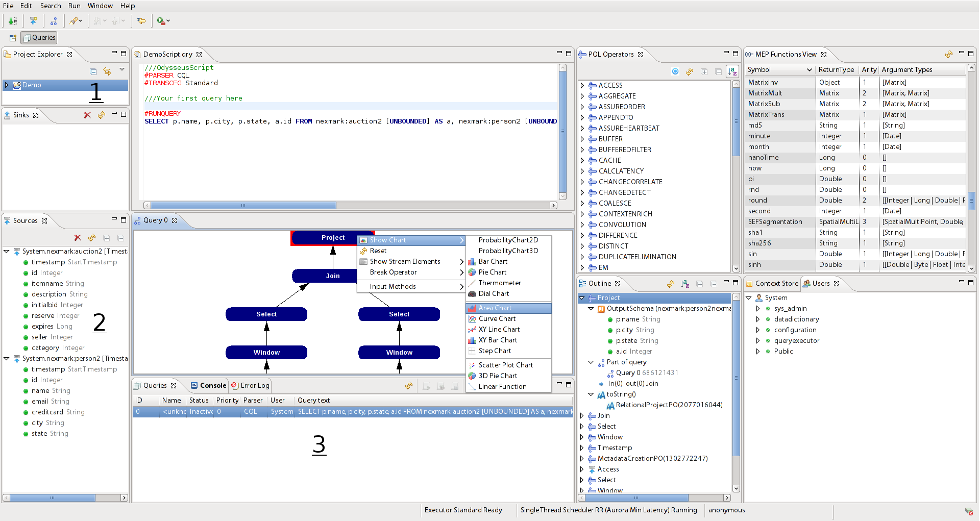
Task: Toggle alphabetical sort in Outline view
Action: point(685,284)
